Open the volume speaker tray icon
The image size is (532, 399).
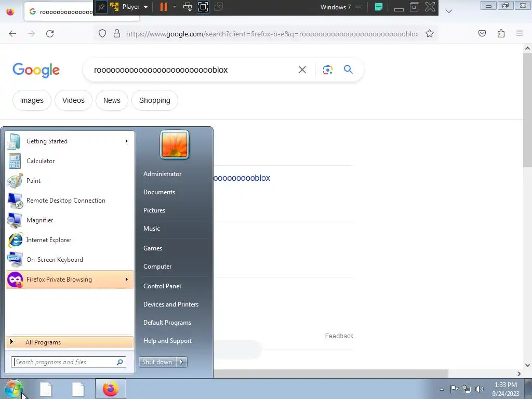[x=480, y=389]
